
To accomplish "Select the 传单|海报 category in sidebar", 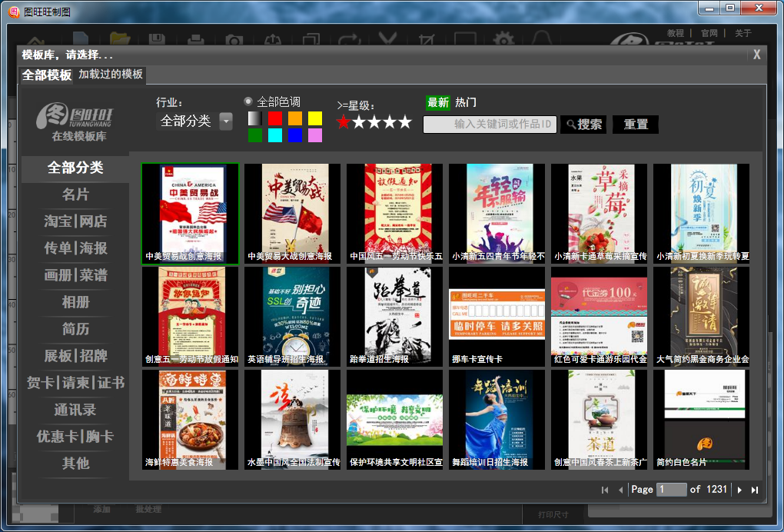I will click(75, 248).
